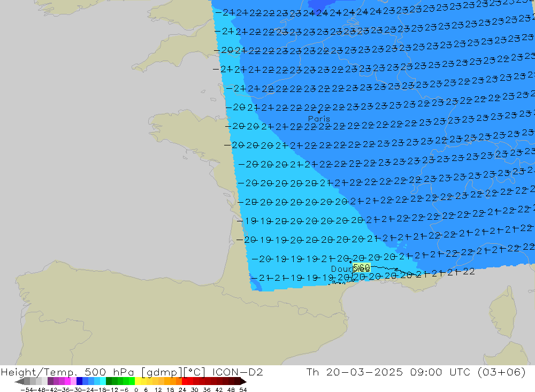Click the Paris city label

[x=319, y=119]
